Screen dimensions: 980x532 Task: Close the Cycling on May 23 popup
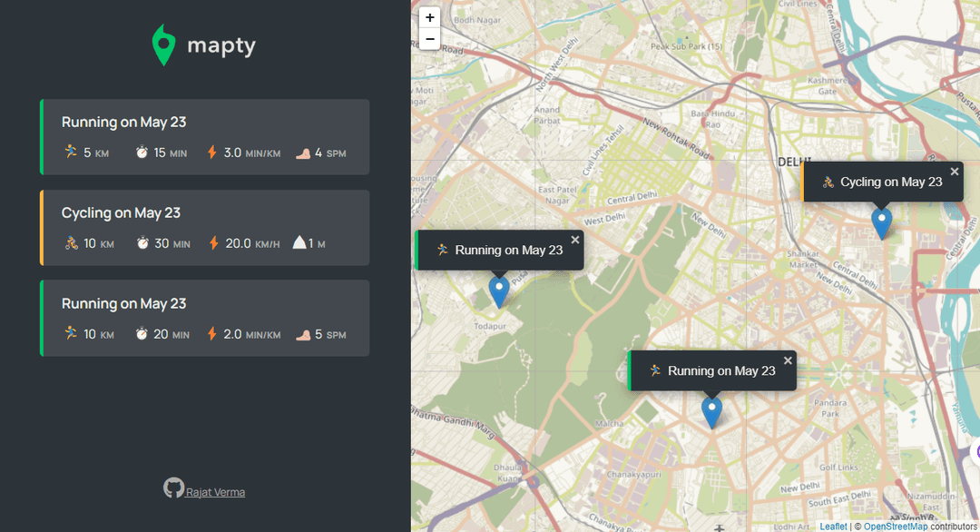click(x=955, y=172)
